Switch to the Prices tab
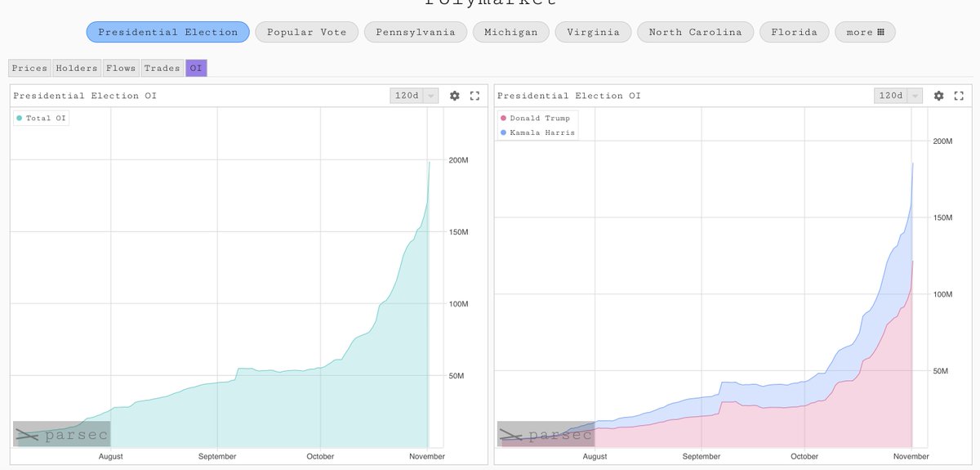 (29, 68)
